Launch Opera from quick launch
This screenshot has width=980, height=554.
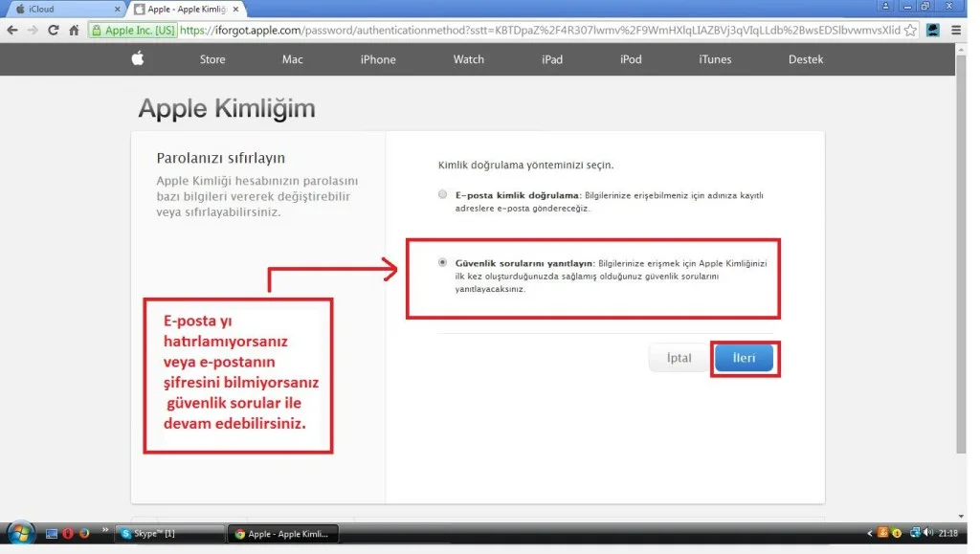pos(68,533)
